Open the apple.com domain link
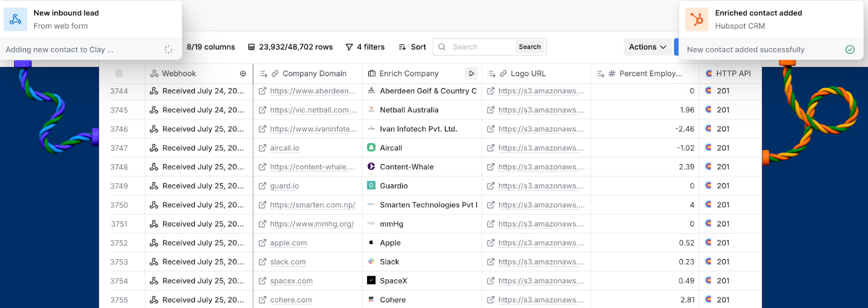Image resolution: width=868 pixels, height=308 pixels. (288, 243)
